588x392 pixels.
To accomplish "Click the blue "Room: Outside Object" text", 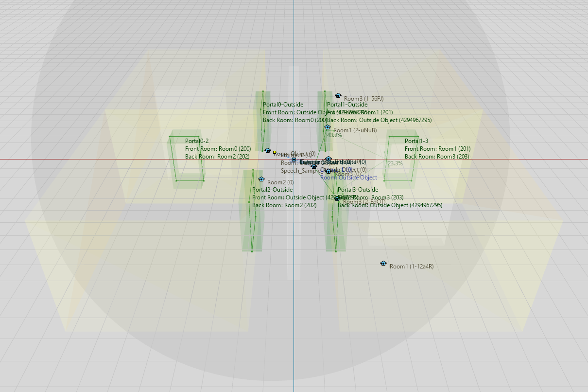I will [x=348, y=178].
